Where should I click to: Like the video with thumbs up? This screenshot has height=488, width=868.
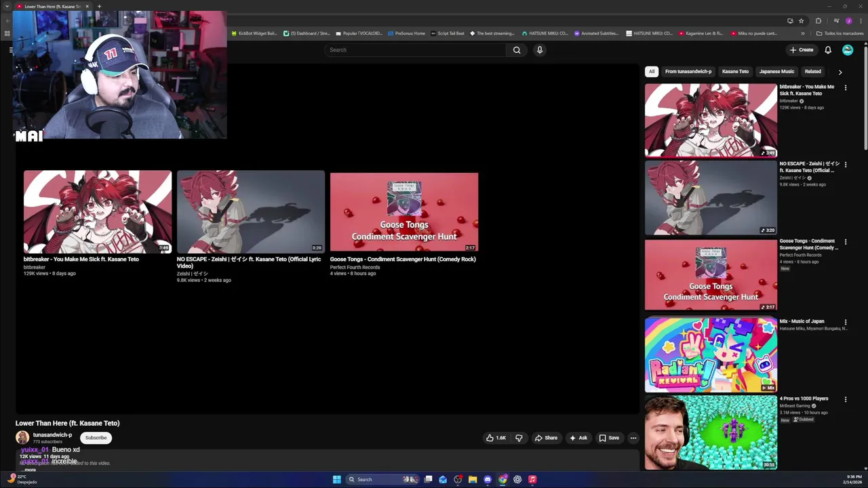coord(496,438)
